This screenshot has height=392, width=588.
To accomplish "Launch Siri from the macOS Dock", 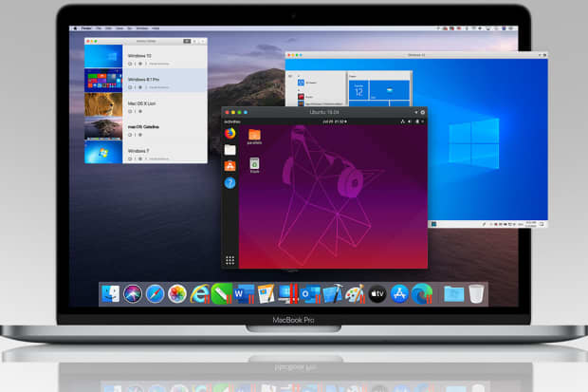I will pyautogui.click(x=132, y=294).
